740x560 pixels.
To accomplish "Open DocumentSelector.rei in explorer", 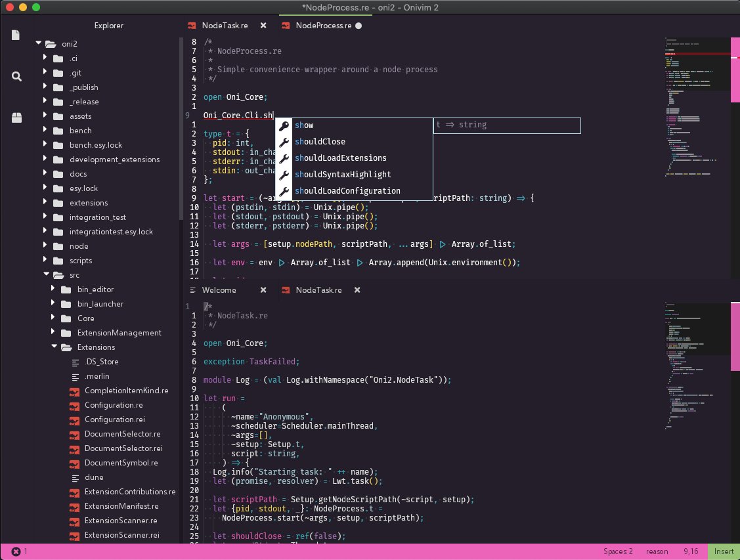I will pyautogui.click(x=123, y=448).
